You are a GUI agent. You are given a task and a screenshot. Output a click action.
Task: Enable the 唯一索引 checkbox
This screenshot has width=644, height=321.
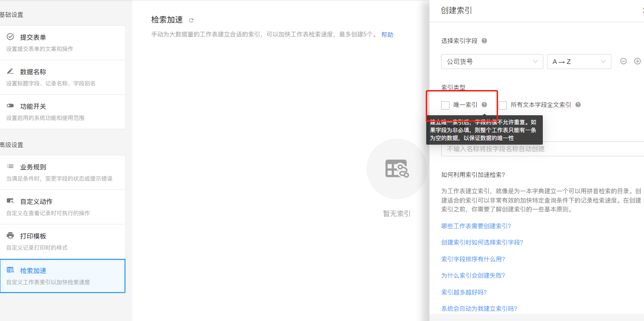[x=445, y=105]
